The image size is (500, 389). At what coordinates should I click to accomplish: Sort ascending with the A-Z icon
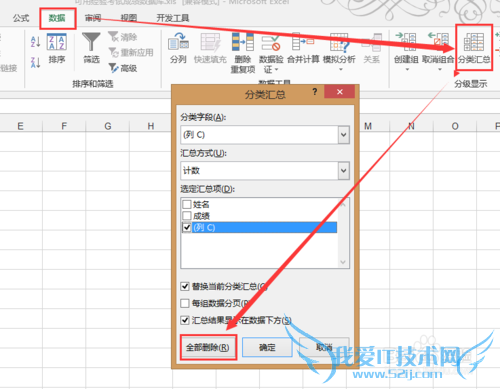tap(35, 42)
